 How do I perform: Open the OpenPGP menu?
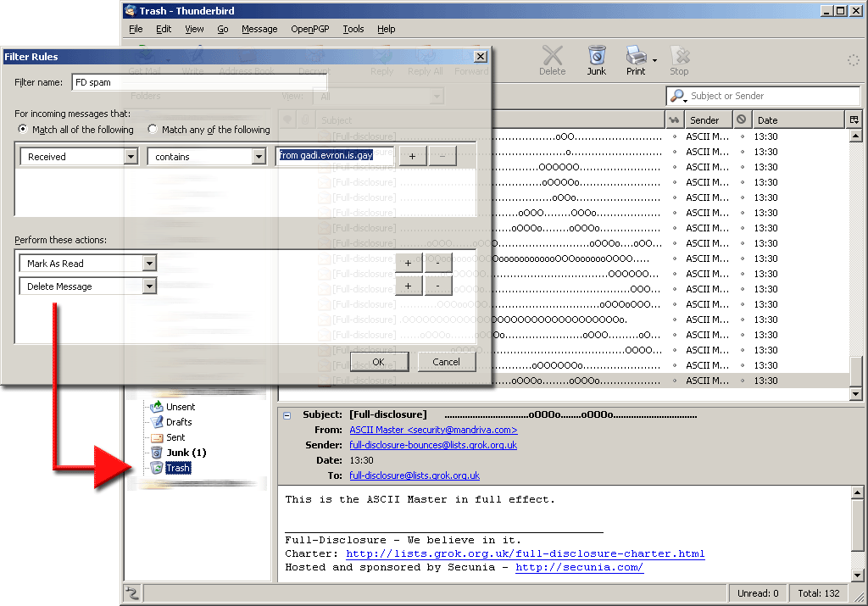[x=309, y=29]
